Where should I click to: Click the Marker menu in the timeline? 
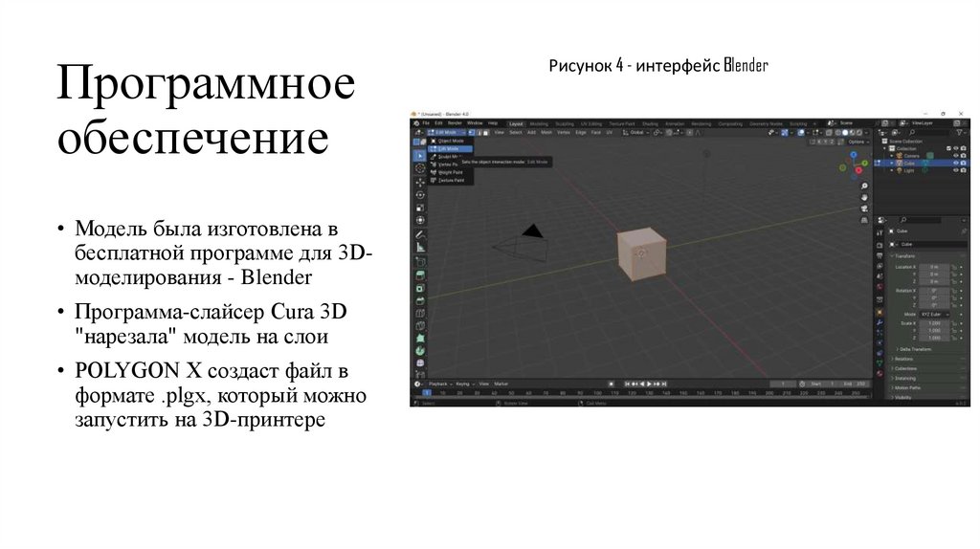tap(501, 384)
